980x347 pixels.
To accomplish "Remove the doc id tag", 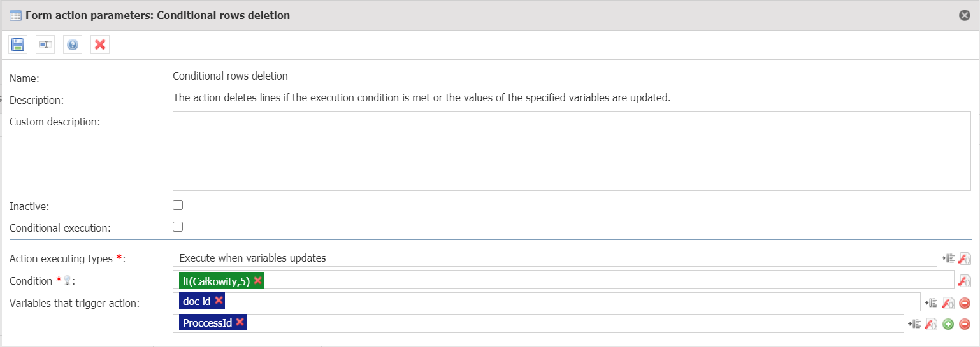I will tap(219, 301).
